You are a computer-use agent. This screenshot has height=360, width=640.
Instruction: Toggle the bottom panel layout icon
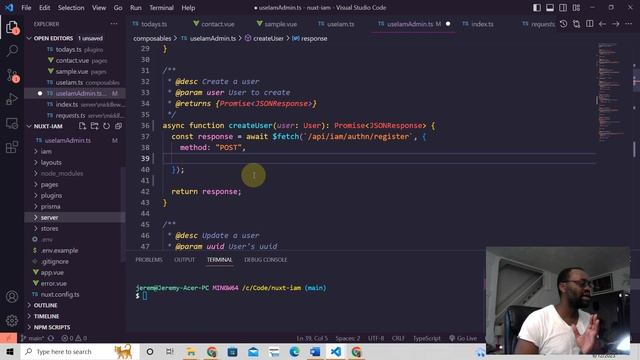tap(550, 7)
